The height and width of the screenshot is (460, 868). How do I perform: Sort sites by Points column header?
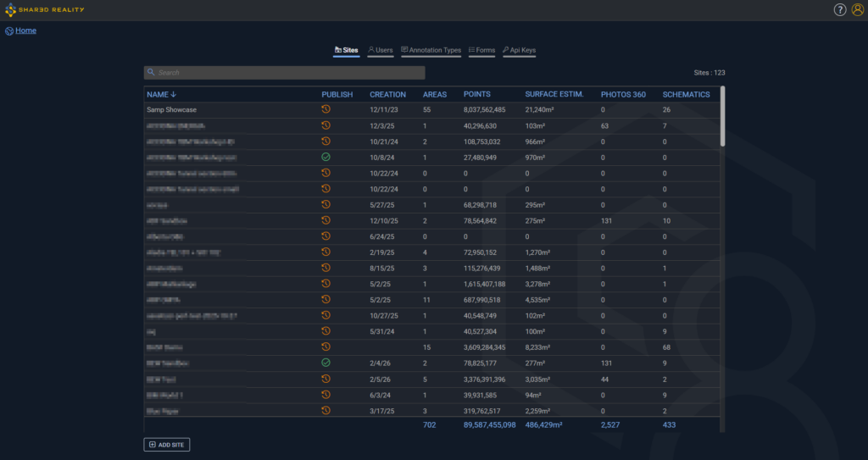(477, 94)
